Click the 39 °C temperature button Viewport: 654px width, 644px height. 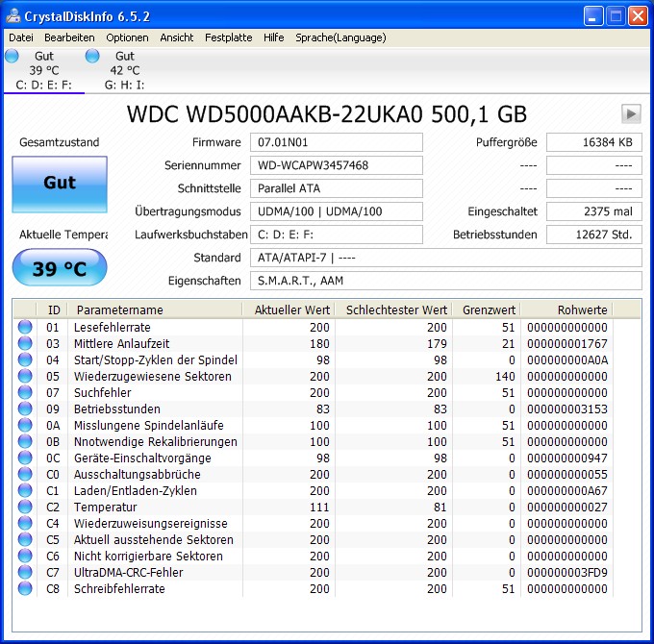tap(60, 267)
